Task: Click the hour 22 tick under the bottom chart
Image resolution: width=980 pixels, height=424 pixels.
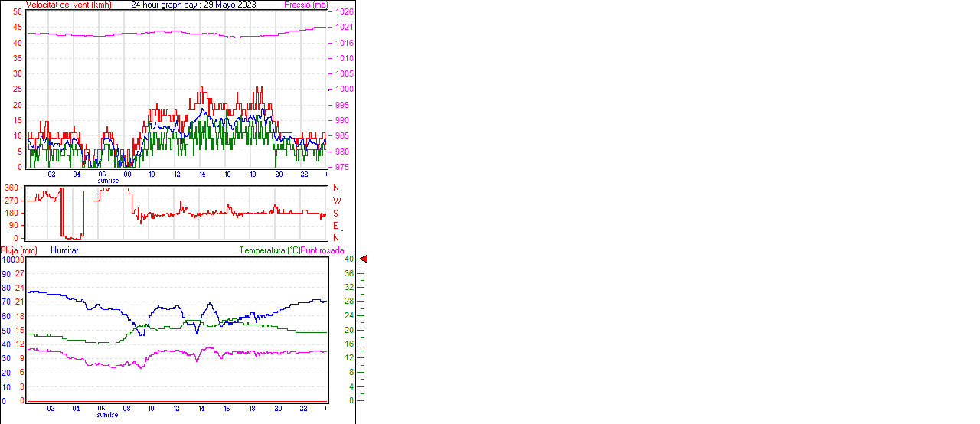Action: click(303, 409)
